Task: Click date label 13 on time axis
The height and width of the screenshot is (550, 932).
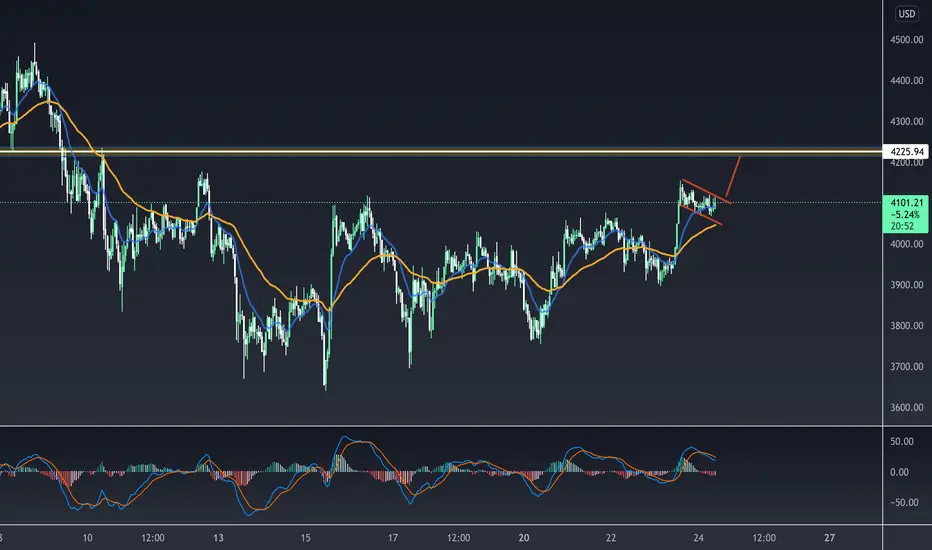Action: 218,538
